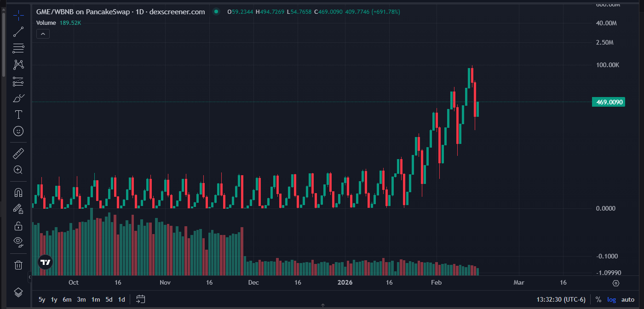The width and height of the screenshot is (644, 309).
Task: Click the market status green dot
Action: tap(216, 12)
